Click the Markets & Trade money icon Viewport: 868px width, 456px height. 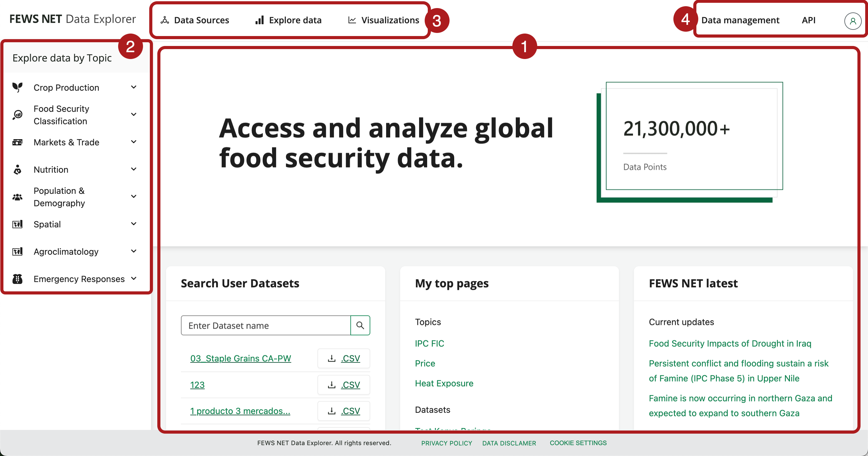pyautogui.click(x=17, y=142)
